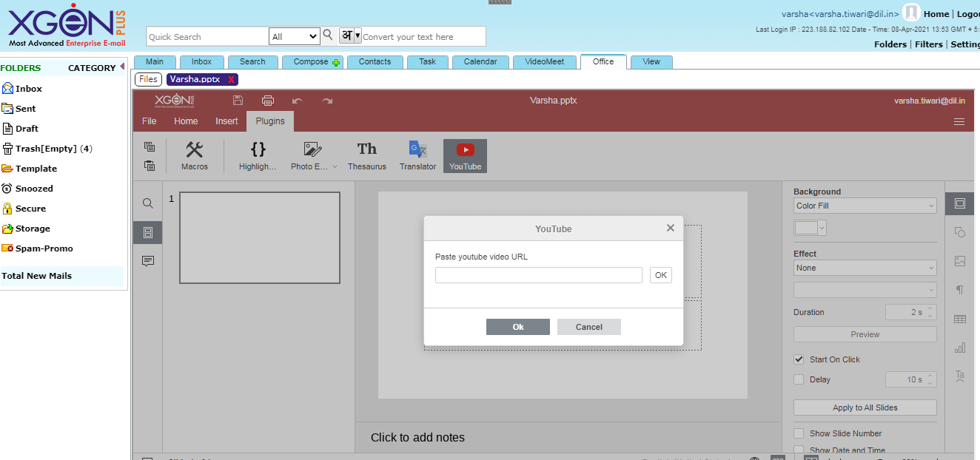
Task: Enable Show Slide Number checkbox
Action: (x=799, y=433)
